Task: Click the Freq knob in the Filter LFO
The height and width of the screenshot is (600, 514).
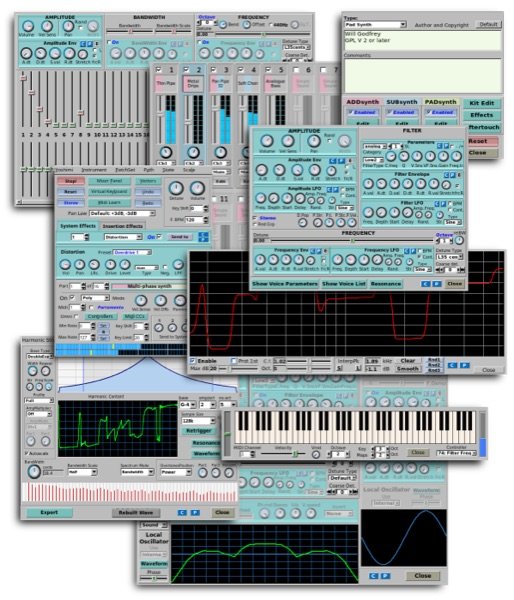Action: pos(368,212)
